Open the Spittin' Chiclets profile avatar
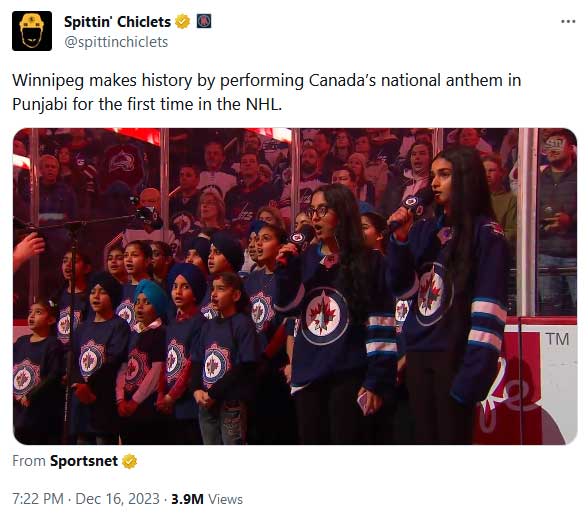 pyautogui.click(x=32, y=31)
